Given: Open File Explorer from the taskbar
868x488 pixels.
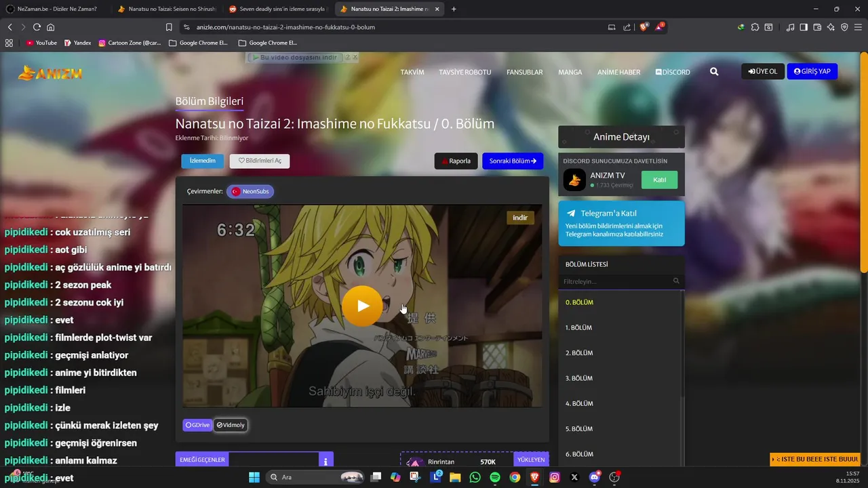Looking at the screenshot, I should (455, 477).
